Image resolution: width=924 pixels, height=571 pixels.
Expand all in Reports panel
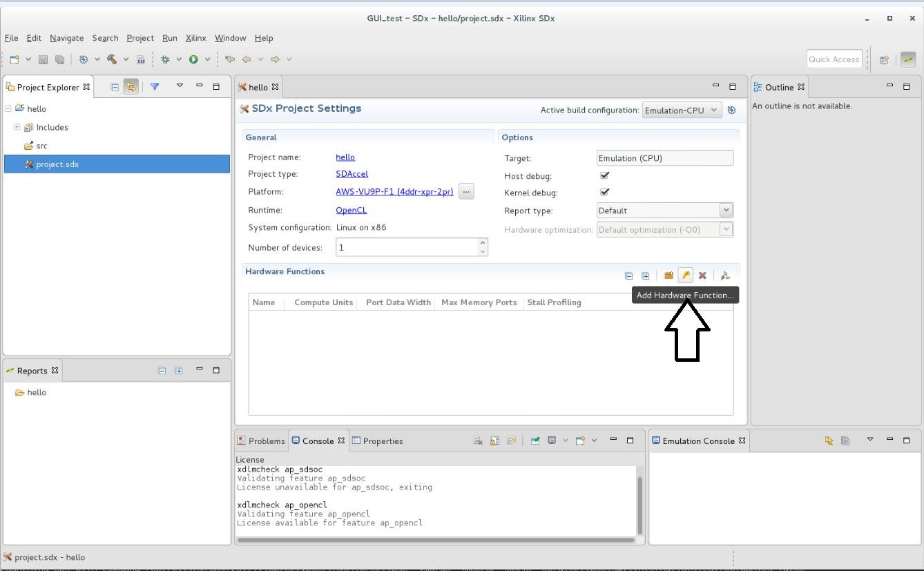178,370
